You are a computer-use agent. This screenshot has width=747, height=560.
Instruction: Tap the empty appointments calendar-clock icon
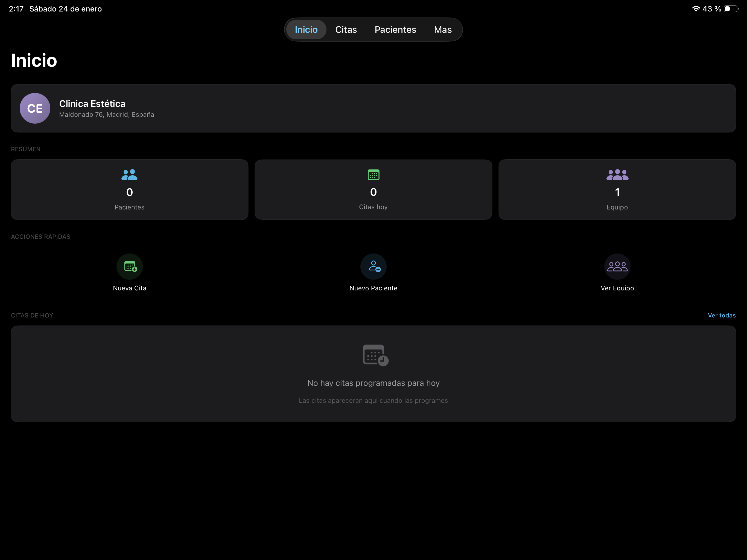(375, 355)
